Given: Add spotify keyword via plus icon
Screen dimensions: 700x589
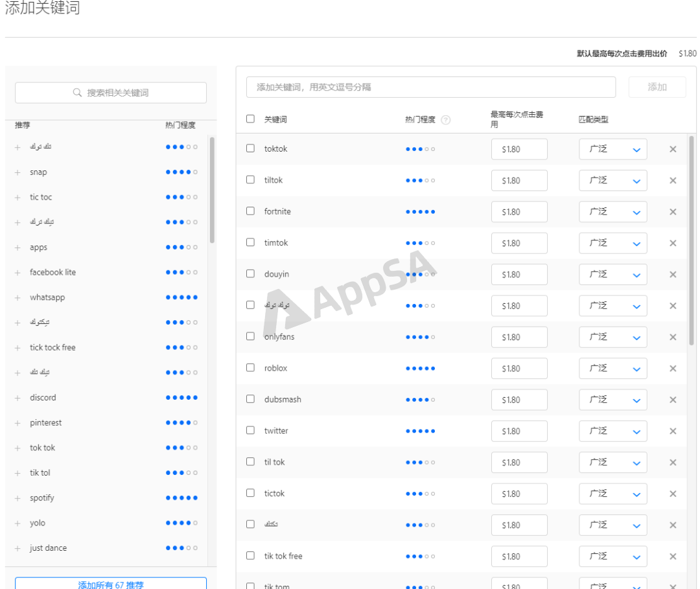Looking at the screenshot, I should 17,498.
